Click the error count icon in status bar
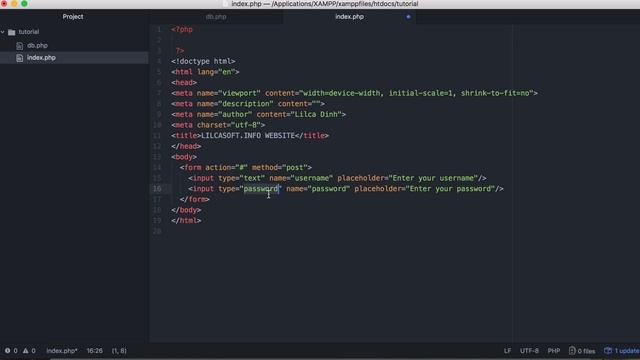This screenshot has height=360, width=640. tap(7, 351)
